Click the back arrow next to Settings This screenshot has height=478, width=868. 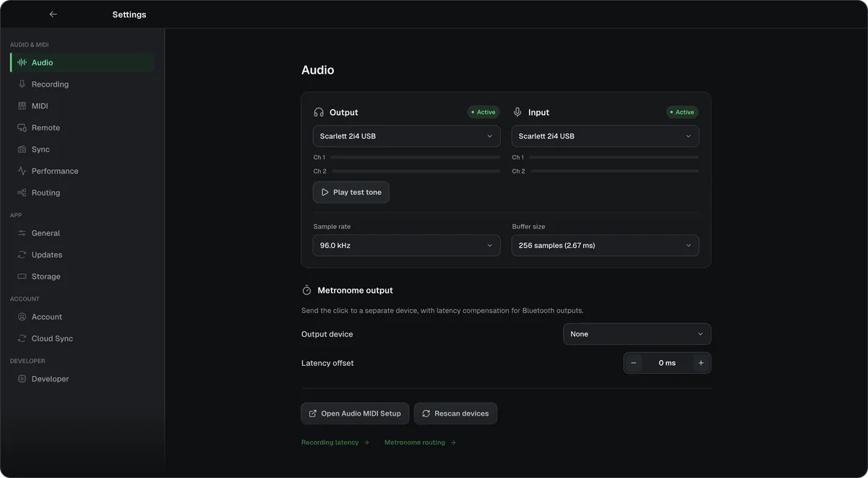tap(53, 14)
